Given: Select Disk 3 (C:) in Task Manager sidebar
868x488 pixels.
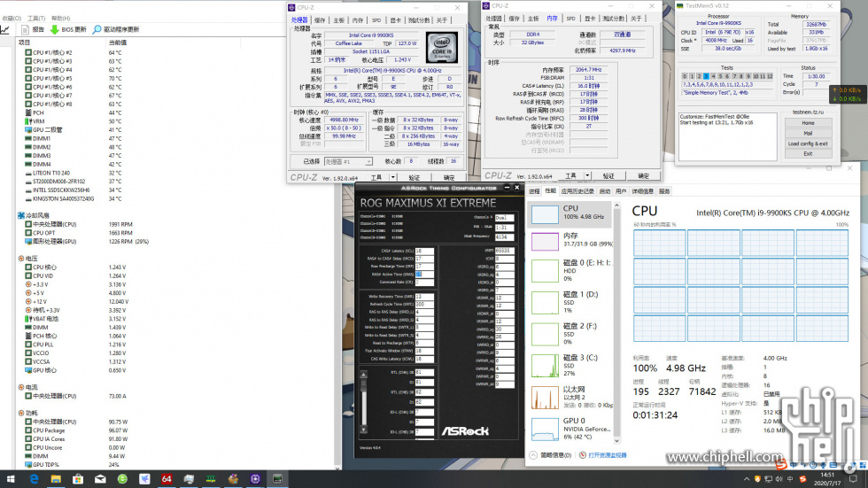Looking at the screenshot, I should pos(571,365).
